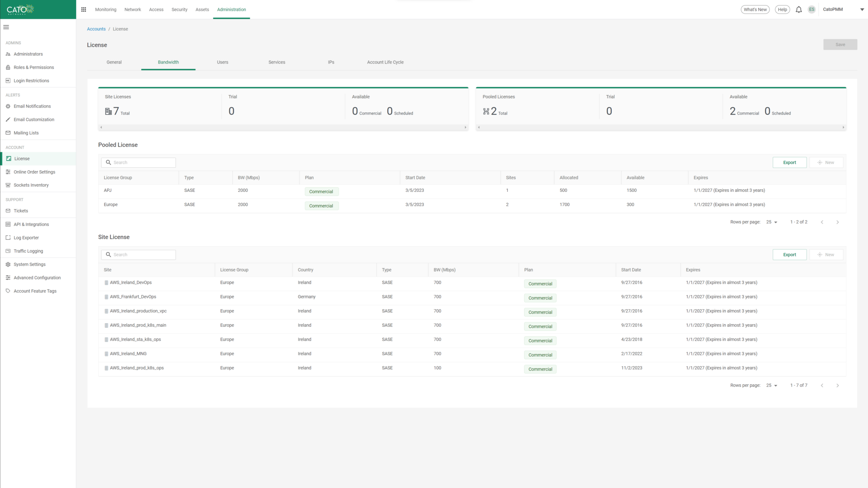
Task: Open the Rows per page dropdown under Pooled License
Action: tap(771, 222)
